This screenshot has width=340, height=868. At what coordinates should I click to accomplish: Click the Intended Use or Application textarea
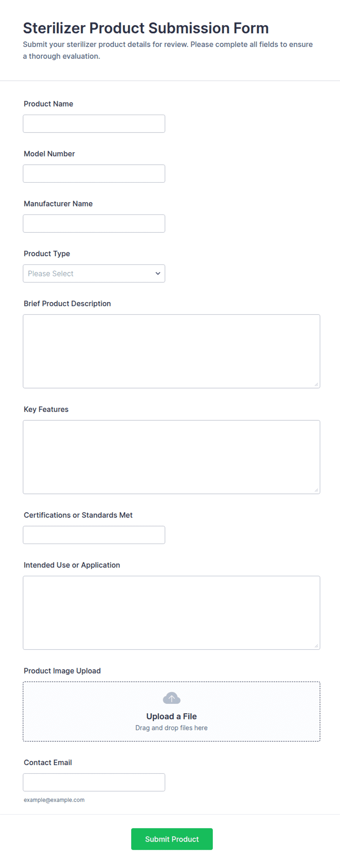click(x=171, y=613)
